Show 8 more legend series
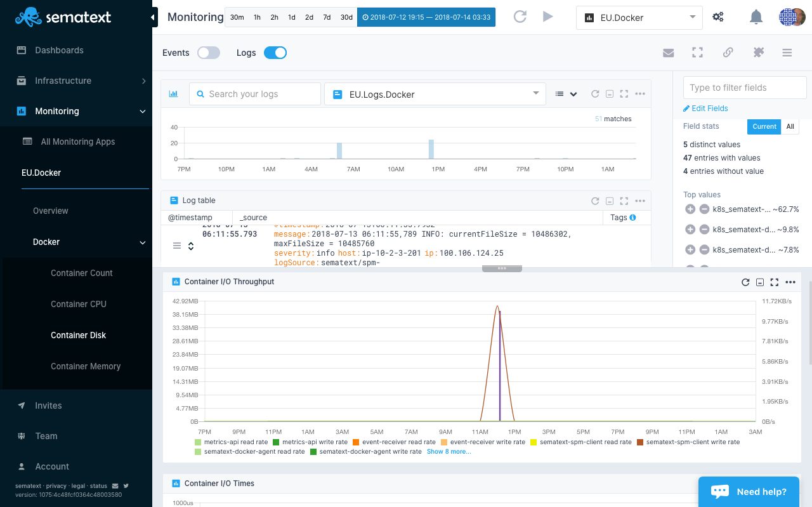 449,452
